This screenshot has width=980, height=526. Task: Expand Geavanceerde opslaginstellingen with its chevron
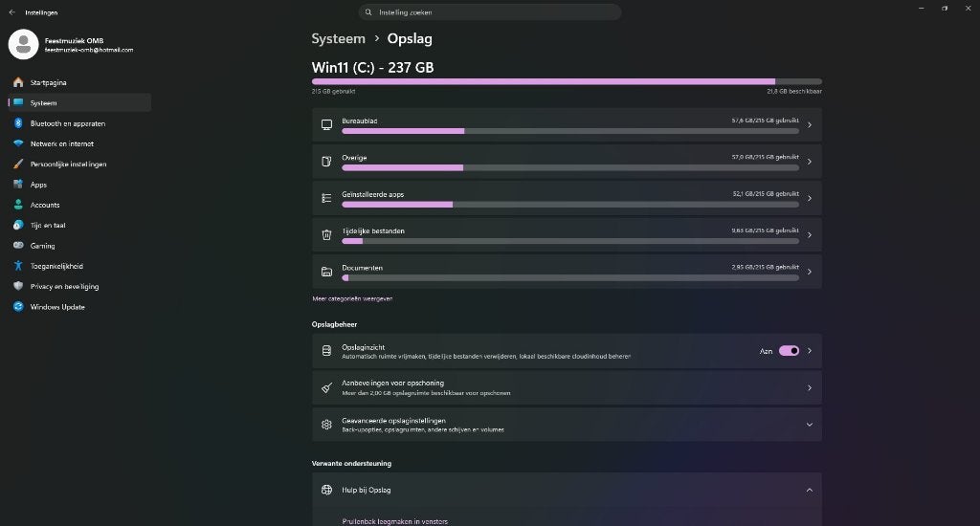(x=810, y=425)
